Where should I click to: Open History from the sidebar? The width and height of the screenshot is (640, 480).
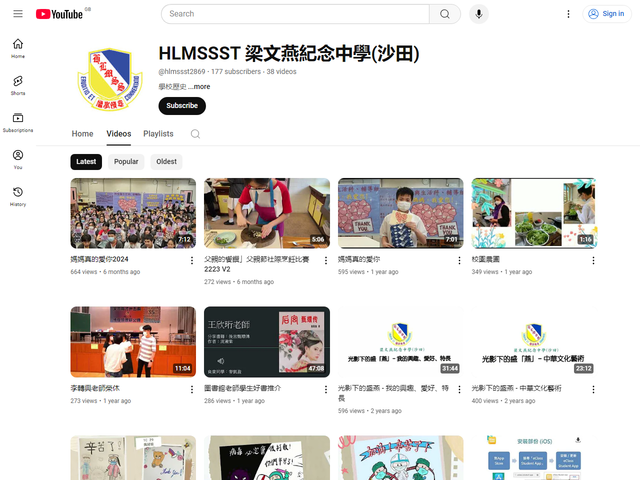(18, 196)
